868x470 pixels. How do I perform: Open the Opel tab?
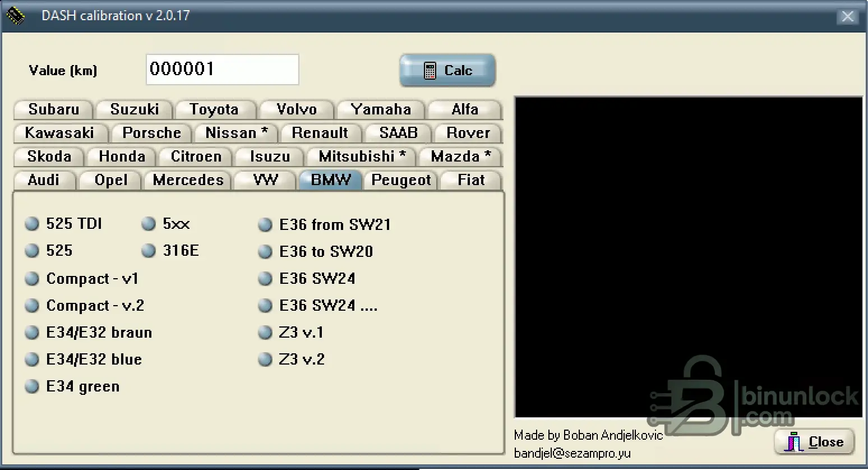(x=111, y=180)
